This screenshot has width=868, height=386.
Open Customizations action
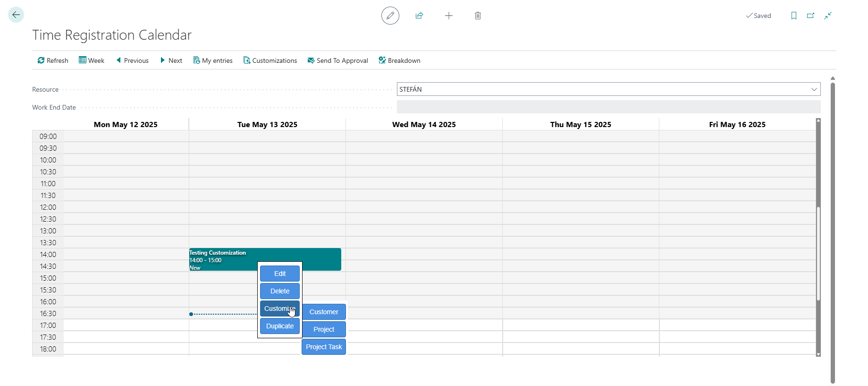tap(270, 60)
